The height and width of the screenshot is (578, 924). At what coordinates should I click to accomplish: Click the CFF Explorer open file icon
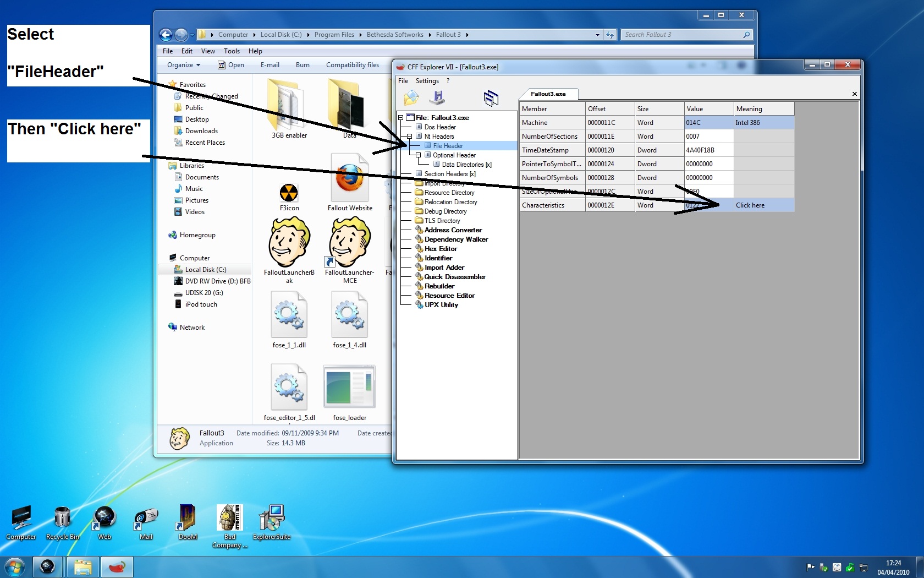click(411, 98)
